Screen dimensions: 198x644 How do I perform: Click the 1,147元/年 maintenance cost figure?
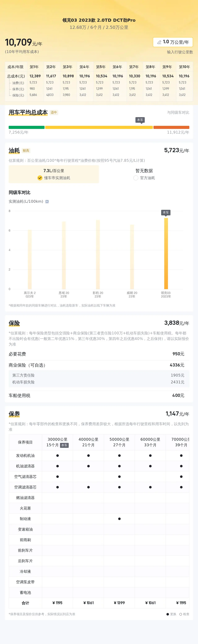177,414
